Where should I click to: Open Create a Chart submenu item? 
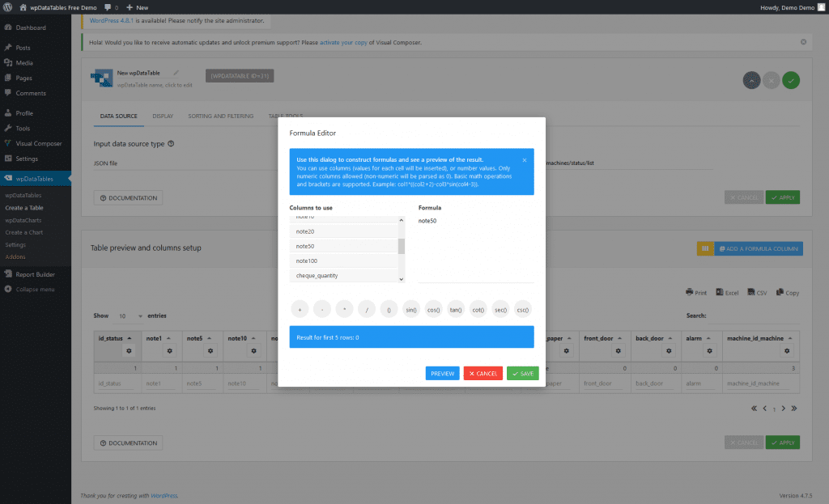pos(23,232)
